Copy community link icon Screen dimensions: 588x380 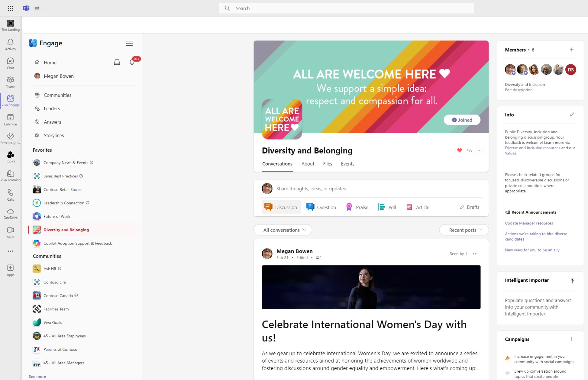click(x=469, y=150)
